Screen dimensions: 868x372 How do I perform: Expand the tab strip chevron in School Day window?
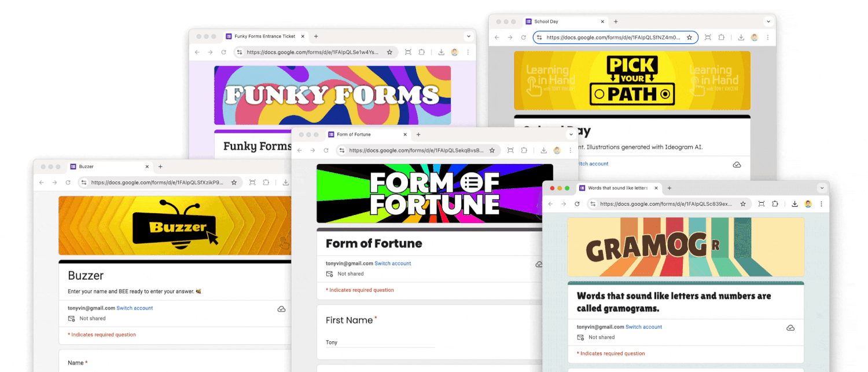pos(768,21)
